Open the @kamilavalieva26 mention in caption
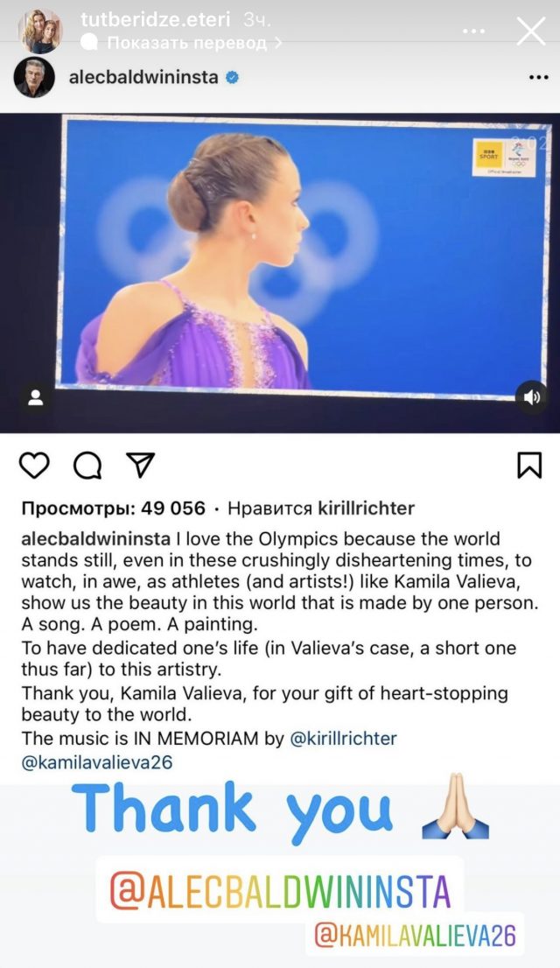Image resolution: width=560 pixels, height=968 pixels. 96,762
